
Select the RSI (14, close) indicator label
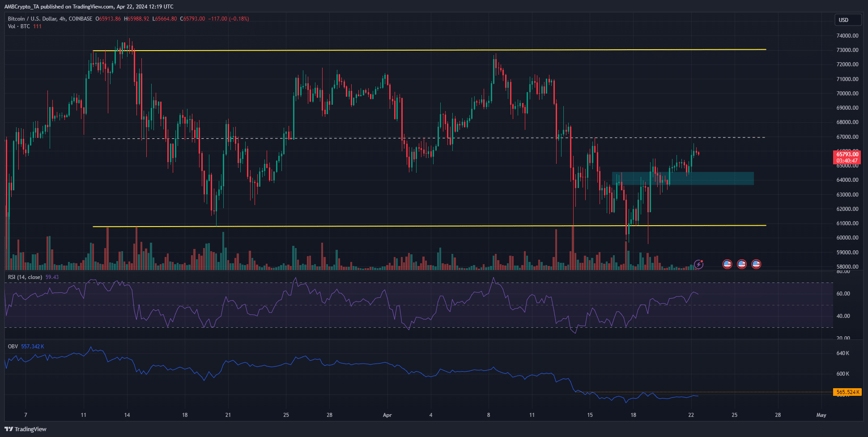click(x=25, y=277)
